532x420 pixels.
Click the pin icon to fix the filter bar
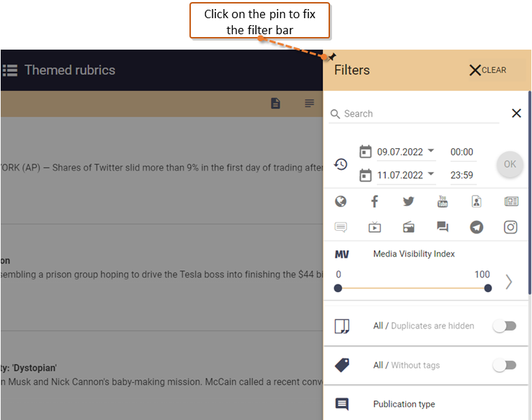pos(332,57)
